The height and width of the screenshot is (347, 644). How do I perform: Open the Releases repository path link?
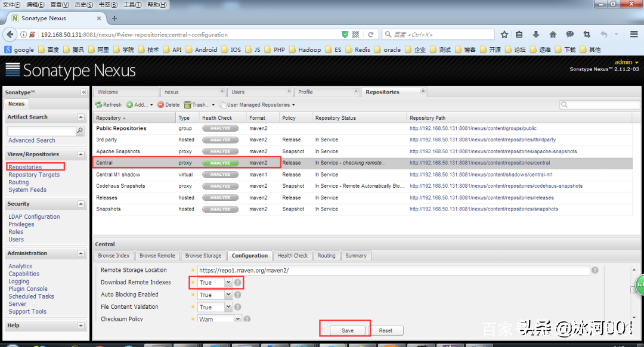(482, 198)
